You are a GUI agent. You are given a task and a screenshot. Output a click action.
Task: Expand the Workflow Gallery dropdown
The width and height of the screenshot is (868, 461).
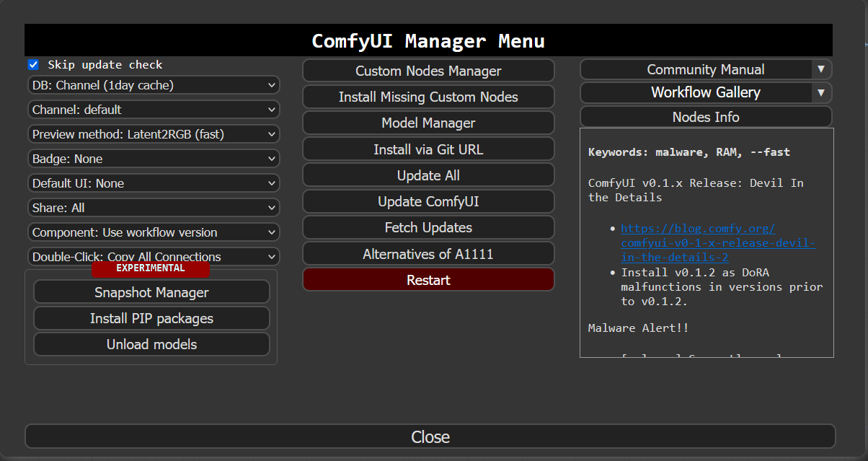coord(707,92)
